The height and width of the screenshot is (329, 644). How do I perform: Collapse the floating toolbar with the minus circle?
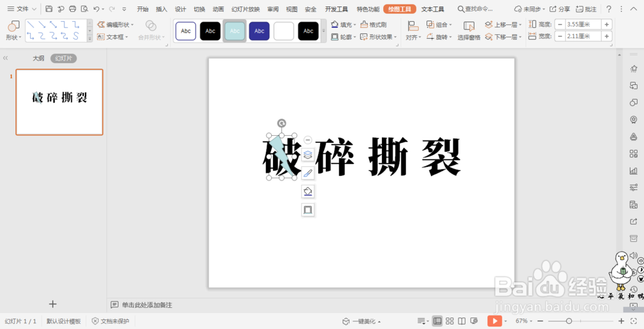tap(308, 140)
